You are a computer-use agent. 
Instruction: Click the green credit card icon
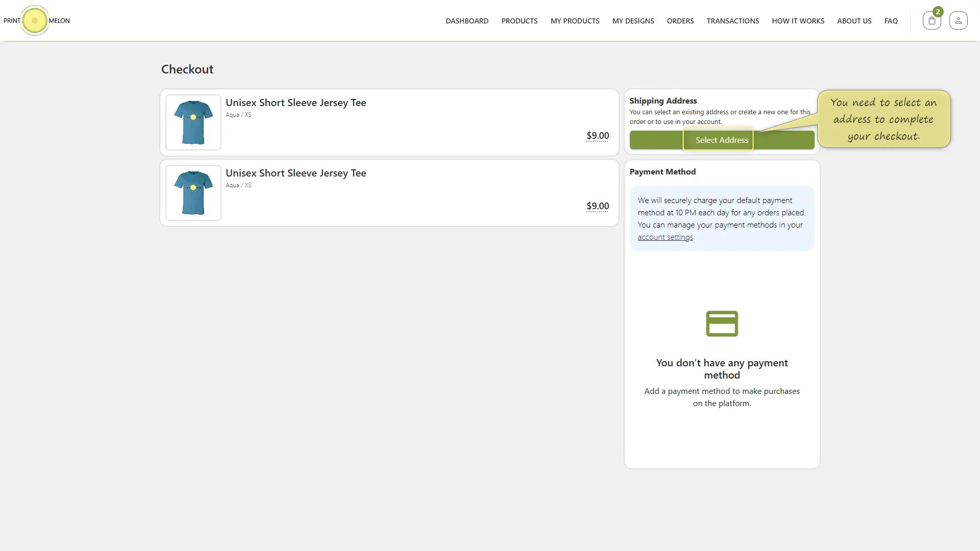[x=722, y=323]
